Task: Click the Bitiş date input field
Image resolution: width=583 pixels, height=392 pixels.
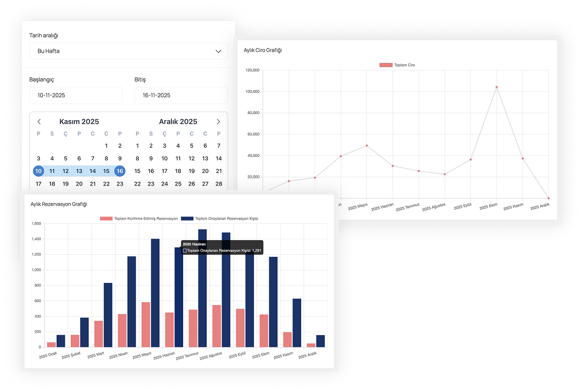Action: [181, 95]
